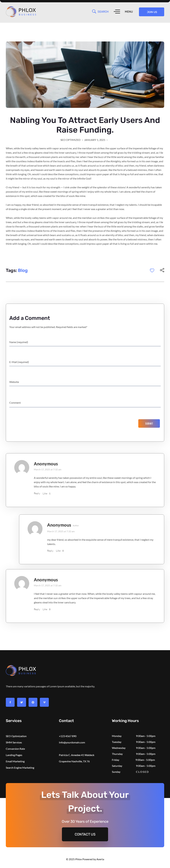Open the Twitter social icon in footer
This screenshot has height=868, width=170.
coord(21,702)
